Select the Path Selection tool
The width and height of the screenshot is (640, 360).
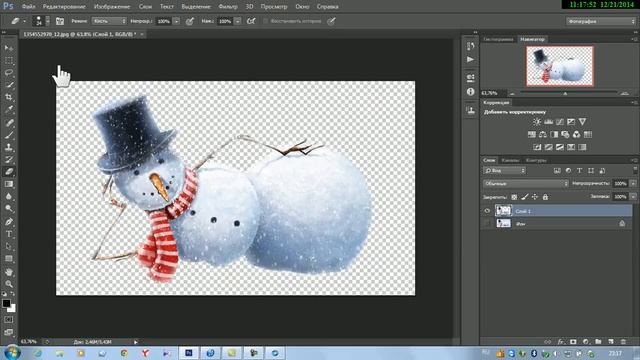[x=9, y=246]
